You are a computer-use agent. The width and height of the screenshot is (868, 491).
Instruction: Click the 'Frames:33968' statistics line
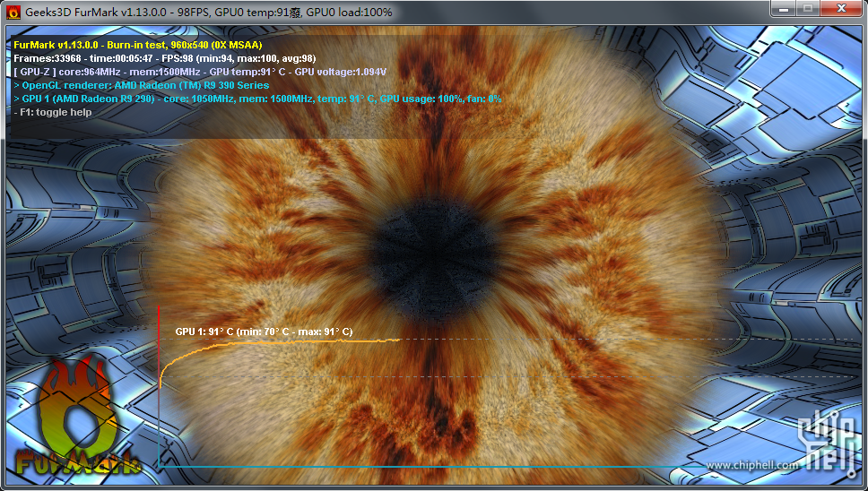[x=164, y=58]
